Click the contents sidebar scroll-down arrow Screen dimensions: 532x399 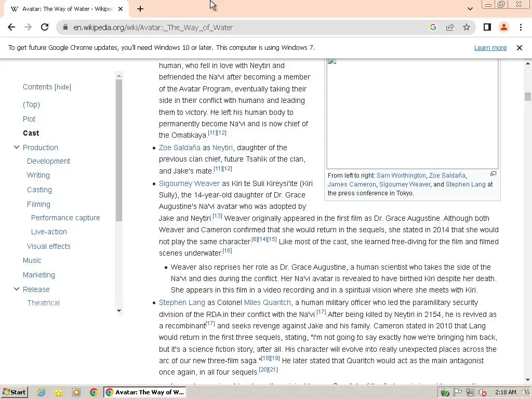[119, 311]
